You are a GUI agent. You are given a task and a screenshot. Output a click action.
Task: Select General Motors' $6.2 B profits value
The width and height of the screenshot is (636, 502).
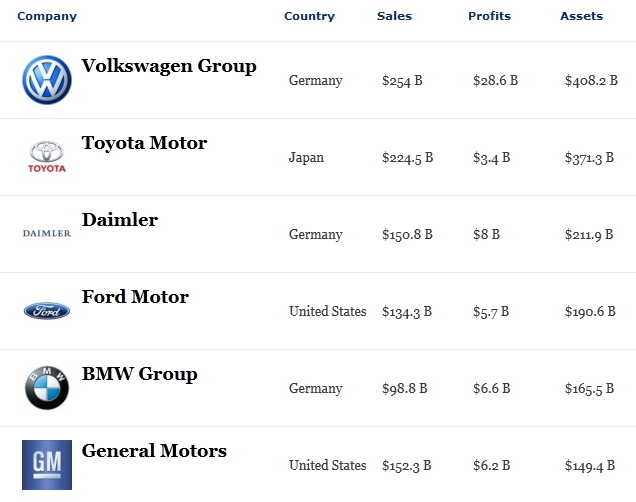click(x=491, y=465)
